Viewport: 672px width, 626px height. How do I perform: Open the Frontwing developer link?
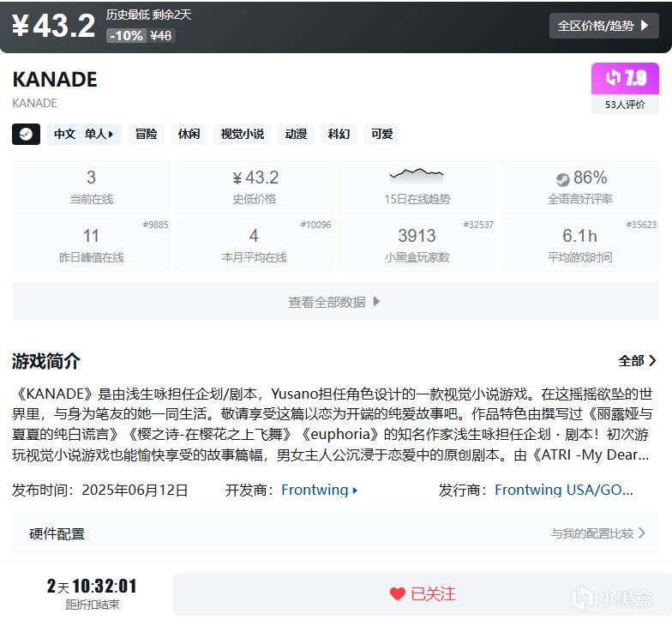coord(319,490)
